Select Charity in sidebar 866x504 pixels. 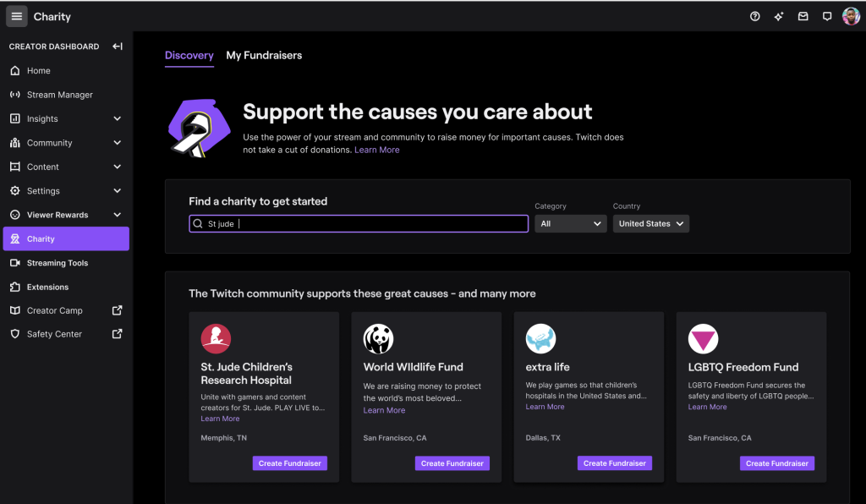[66, 239]
